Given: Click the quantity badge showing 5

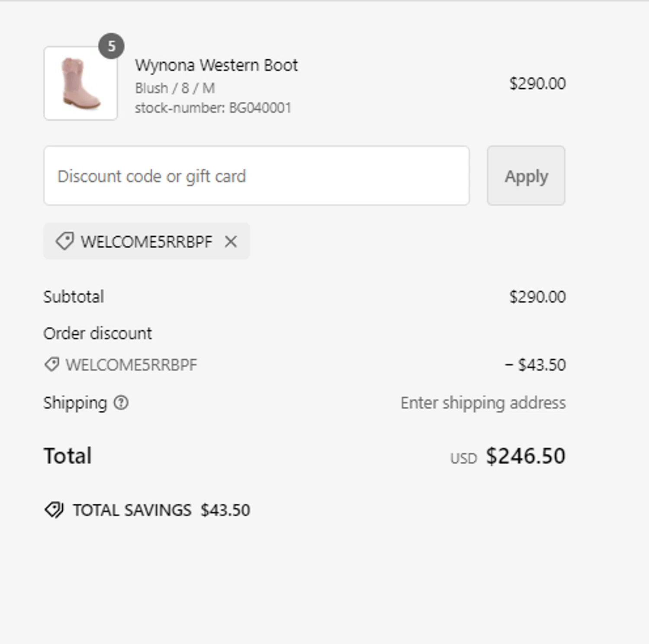Looking at the screenshot, I should coord(111,46).
